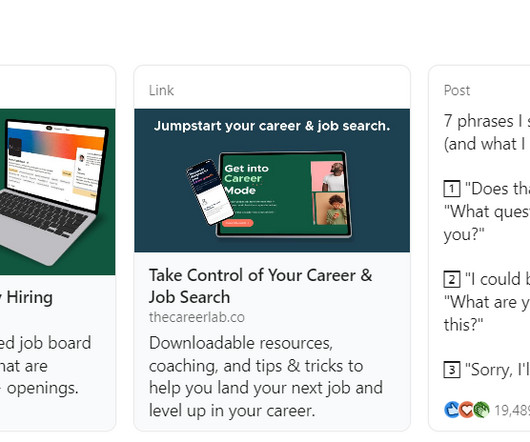This screenshot has height=442, width=530.
Task: Click the 'Downloadable resources' description text
Action: coord(266,377)
